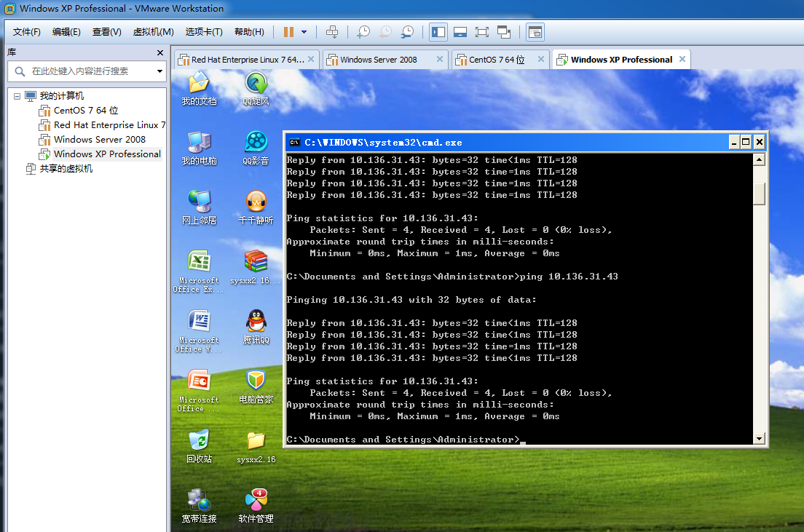Open the 查看(V) menu
The height and width of the screenshot is (532, 804).
click(106, 32)
